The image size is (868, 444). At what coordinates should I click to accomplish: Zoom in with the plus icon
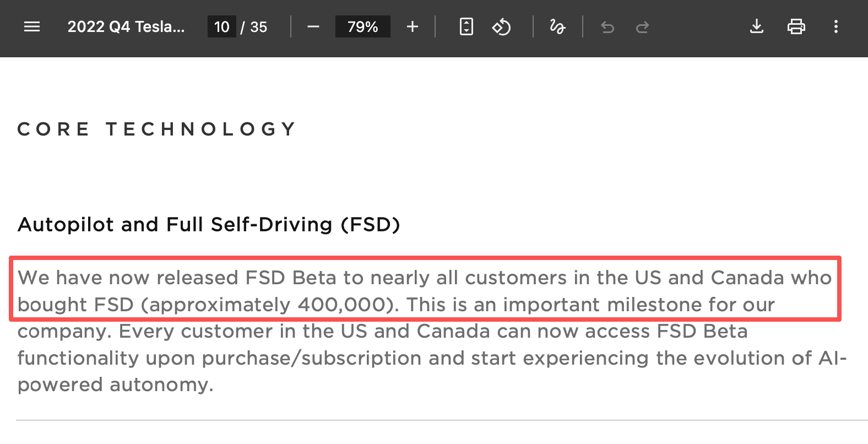[x=412, y=26]
